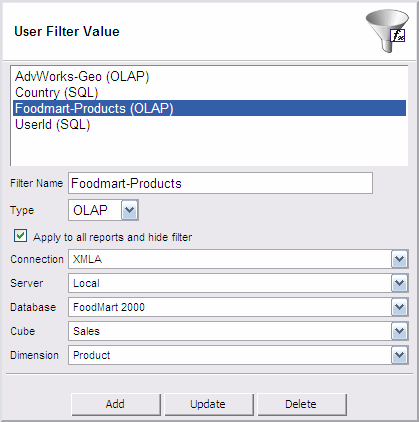Screen dimensions: 419x422
Task: Open the Type dropdown arrow
Action: coord(129,210)
